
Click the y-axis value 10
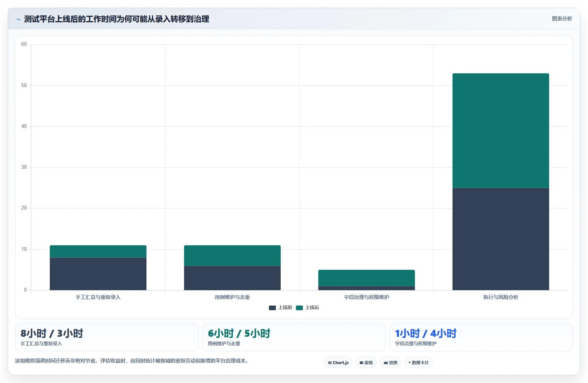(x=24, y=249)
